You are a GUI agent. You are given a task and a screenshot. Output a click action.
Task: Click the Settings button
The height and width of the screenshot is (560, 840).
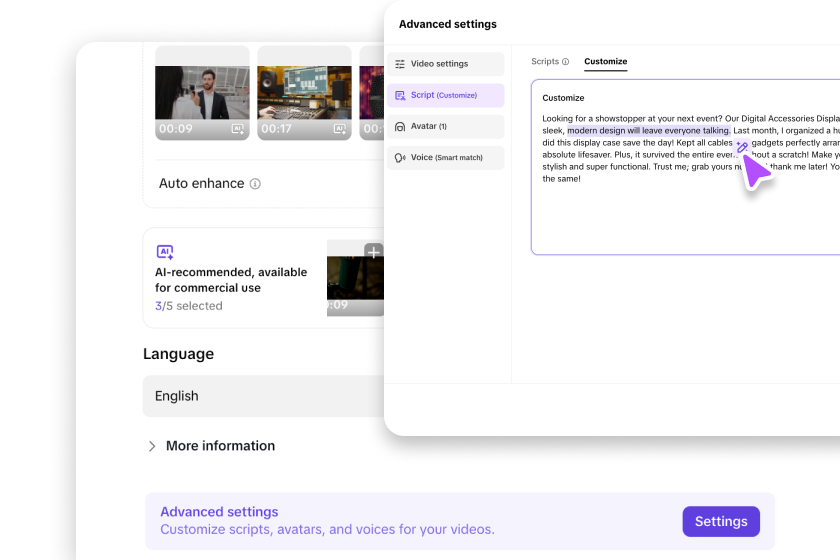[721, 521]
